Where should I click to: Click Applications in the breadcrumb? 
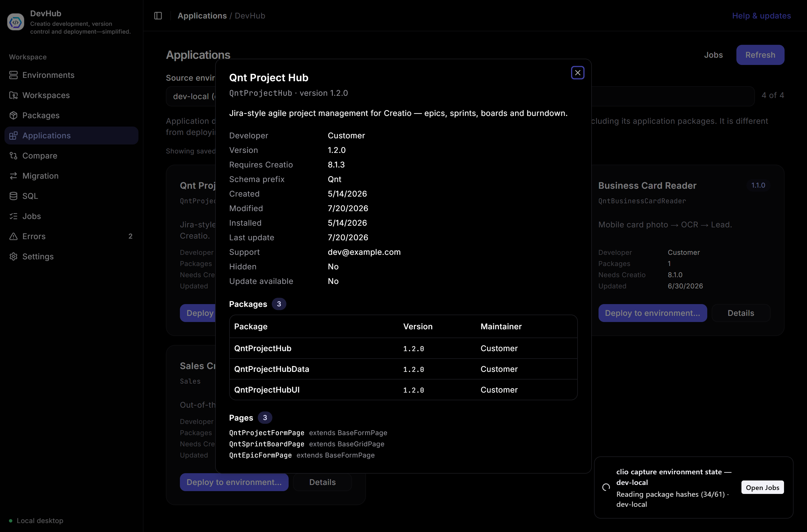click(x=202, y=16)
